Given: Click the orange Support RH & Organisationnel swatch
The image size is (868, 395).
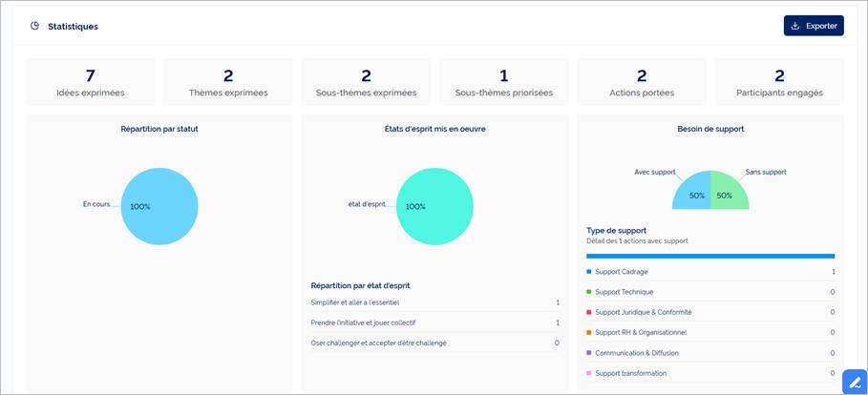Looking at the screenshot, I should pyautogui.click(x=589, y=332).
